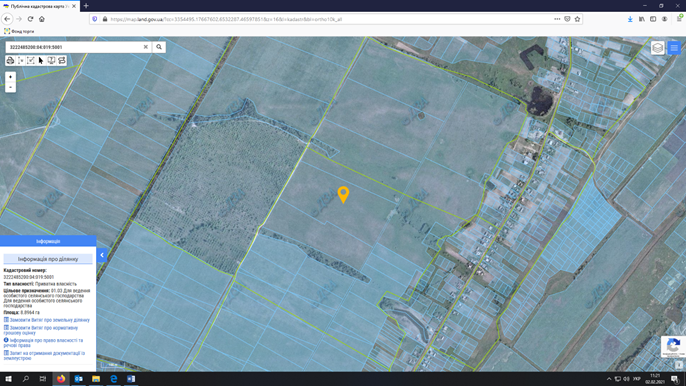The width and height of the screenshot is (686, 386).
Task: Activate the arrow pointer selection tool
Action: pos(41,61)
